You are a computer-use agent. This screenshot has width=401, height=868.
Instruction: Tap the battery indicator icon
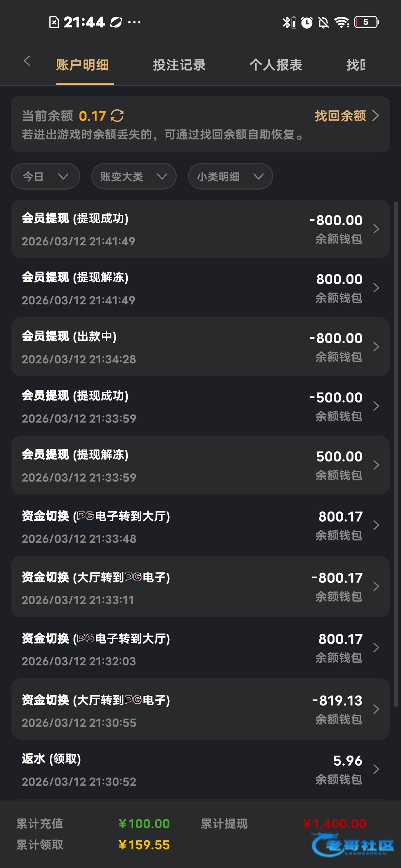(366, 22)
